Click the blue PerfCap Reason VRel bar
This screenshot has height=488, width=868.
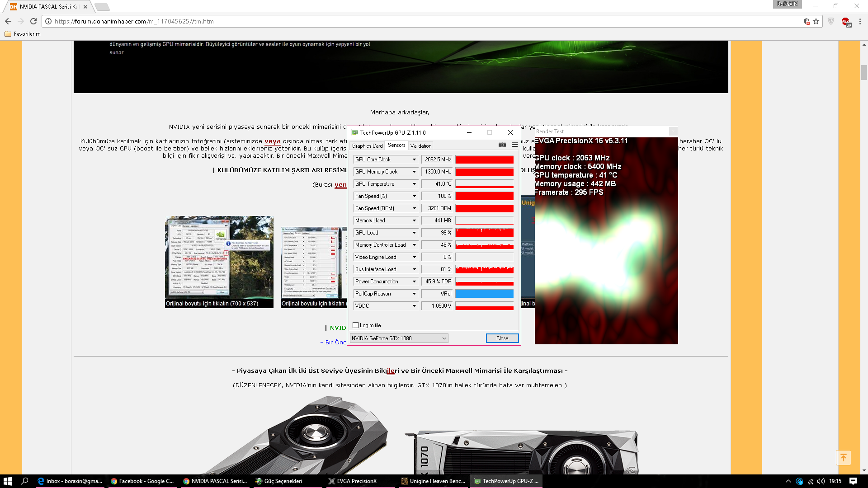tap(484, 294)
